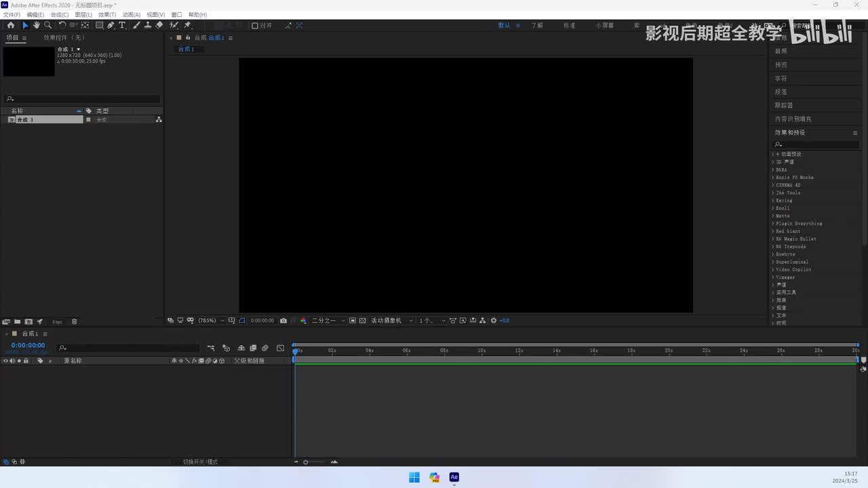868x488 pixels.
Task: Toggle the transparency grid button
Action: 362,321
